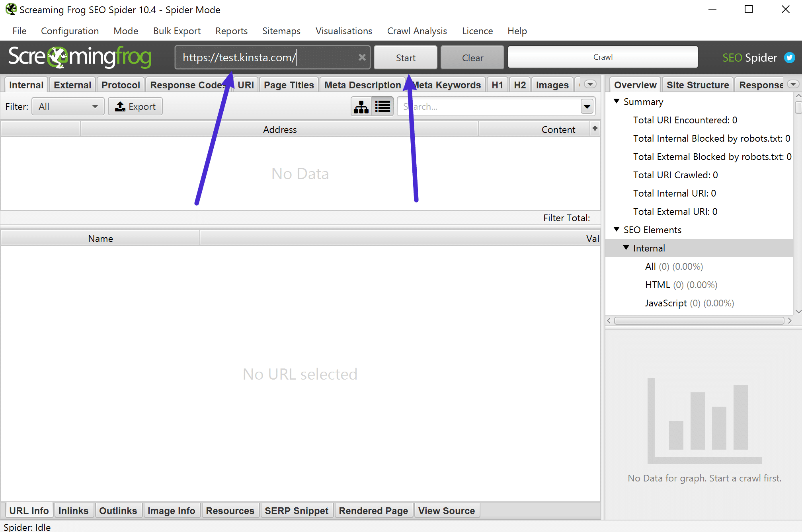Click the Export icon button
Viewport: 802px width, 532px height.
(x=135, y=106)
